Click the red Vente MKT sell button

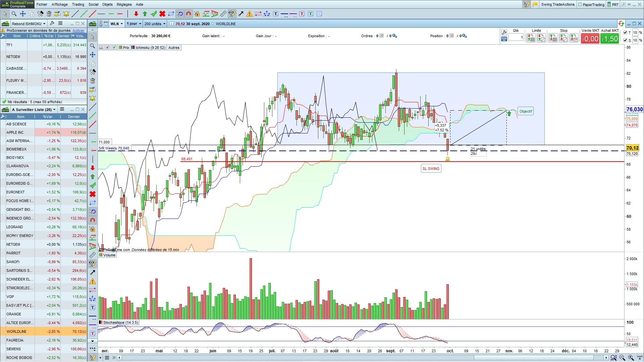tap(590, 39)
